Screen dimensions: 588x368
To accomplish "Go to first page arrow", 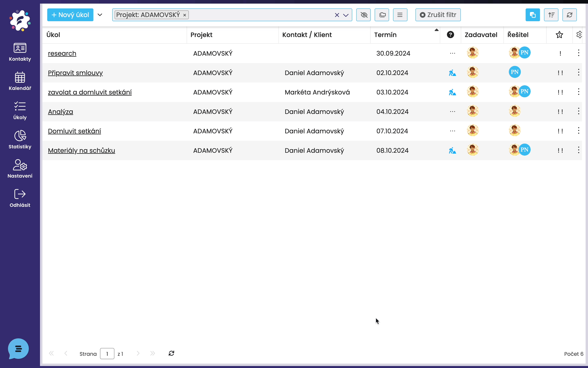I will click(x=51, y=353).
